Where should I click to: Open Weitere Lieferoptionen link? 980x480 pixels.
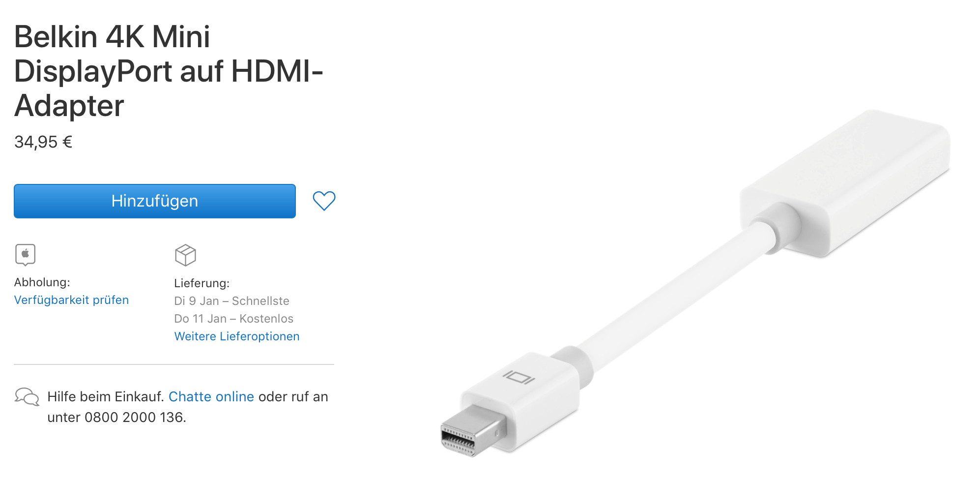coord(237,336)
